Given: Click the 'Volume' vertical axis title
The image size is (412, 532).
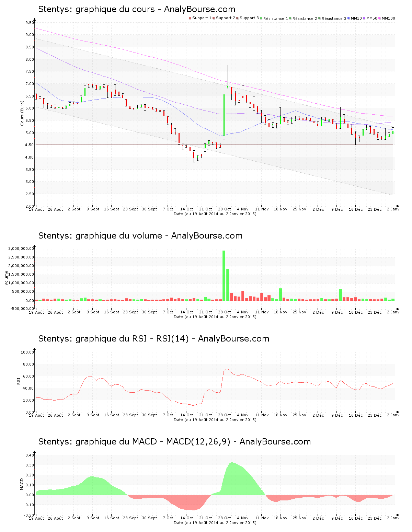Looking at the screenshot, I should [x=6, y=278].
